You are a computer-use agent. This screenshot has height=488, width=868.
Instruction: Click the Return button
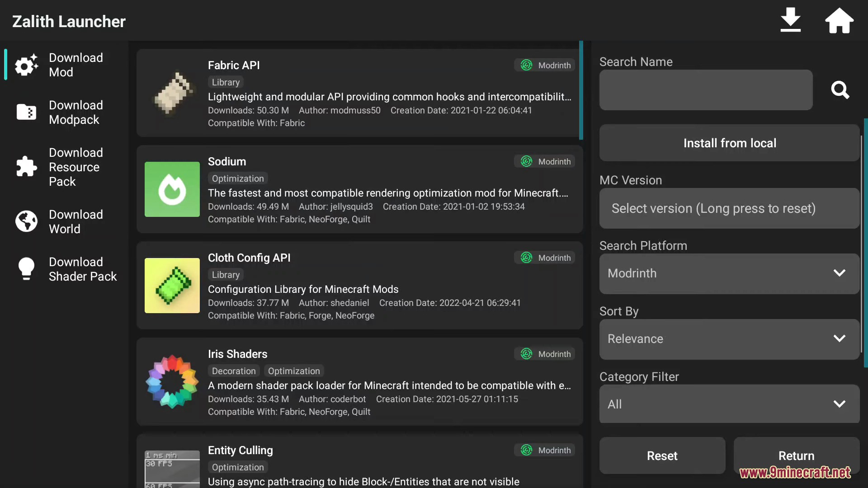[796, 455]
